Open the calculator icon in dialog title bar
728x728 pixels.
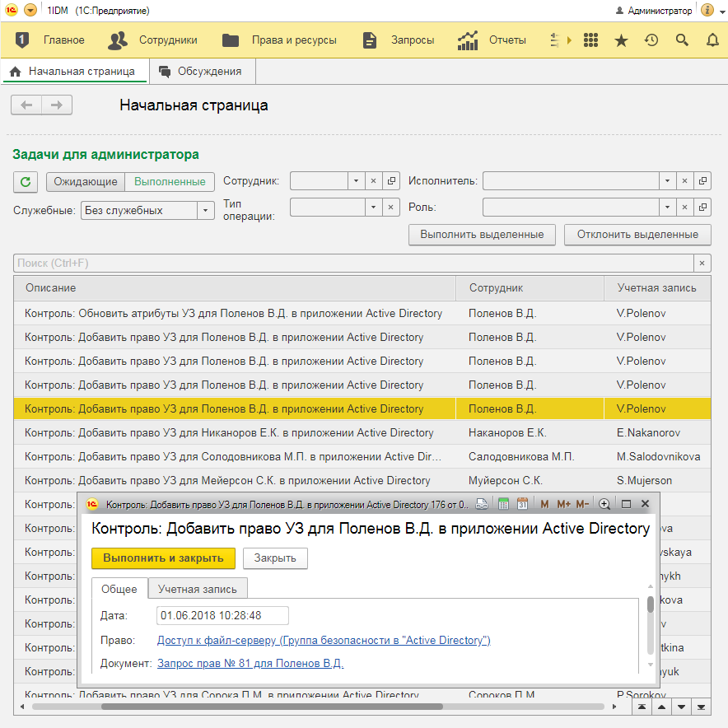tap(502, 504)
